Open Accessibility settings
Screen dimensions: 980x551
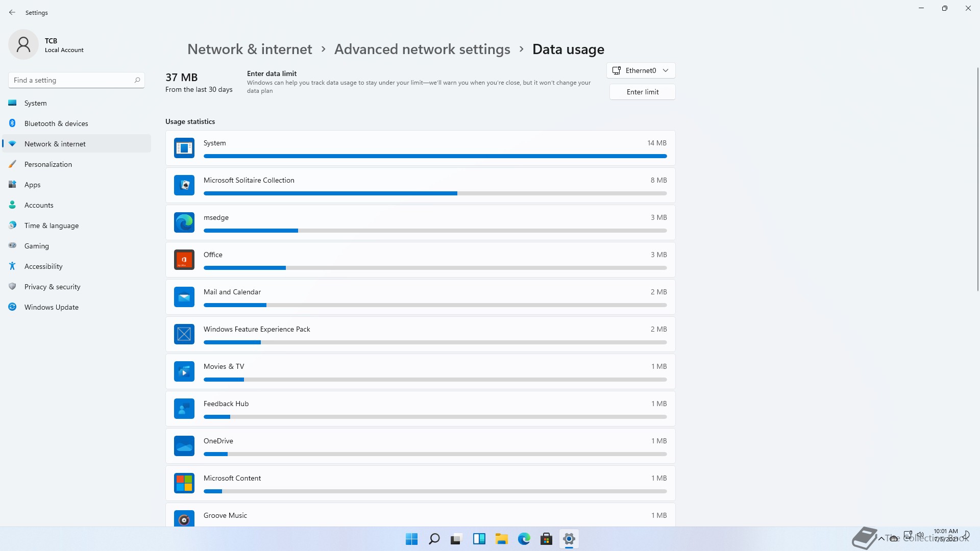(x=77, y=266)
